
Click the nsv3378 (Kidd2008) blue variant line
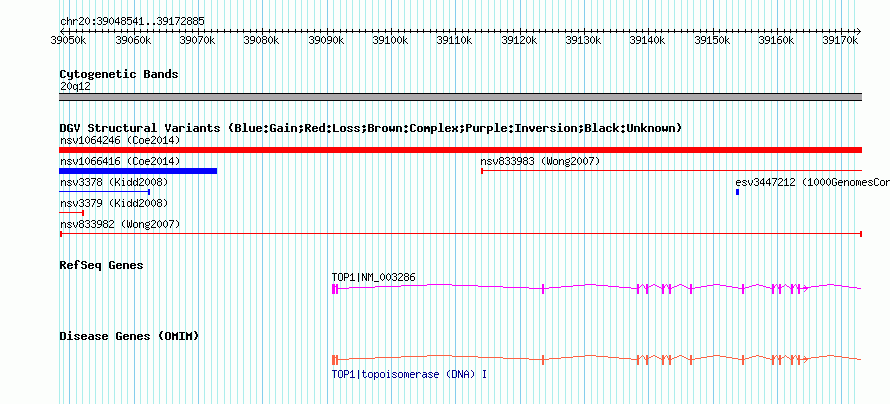click(x=104, y=192)
